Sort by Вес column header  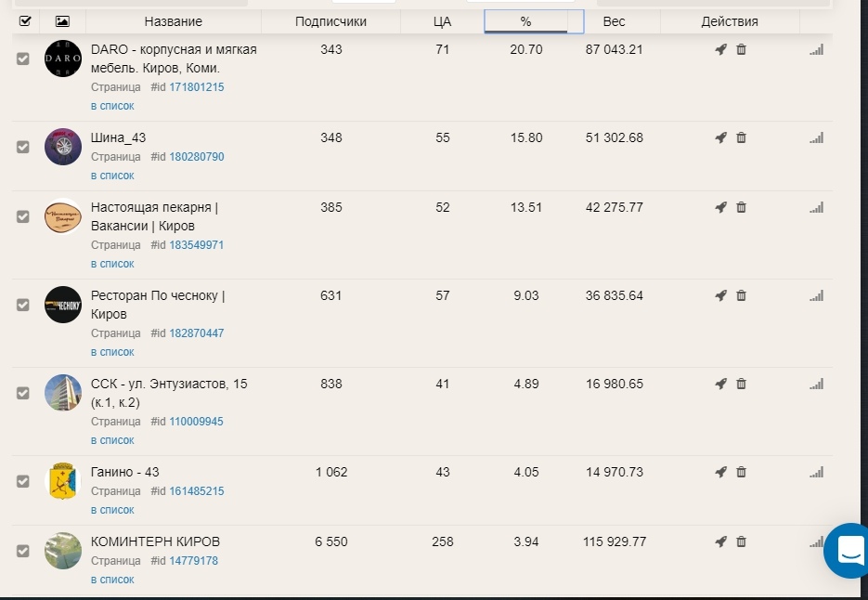pyautogui.click(x=614, y=21)
